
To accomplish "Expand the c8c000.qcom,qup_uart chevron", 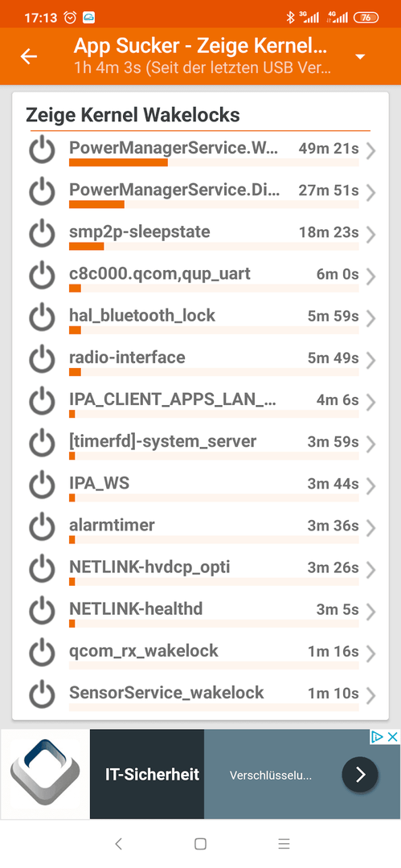I will click(371, 276).
